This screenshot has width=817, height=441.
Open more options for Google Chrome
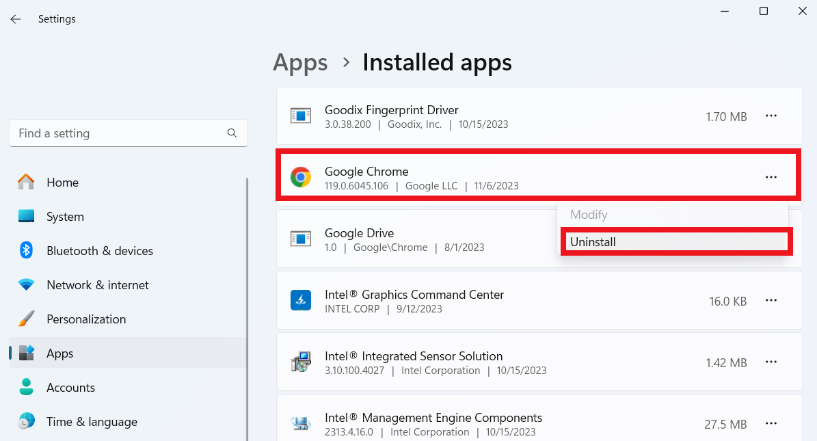(771, 177)
